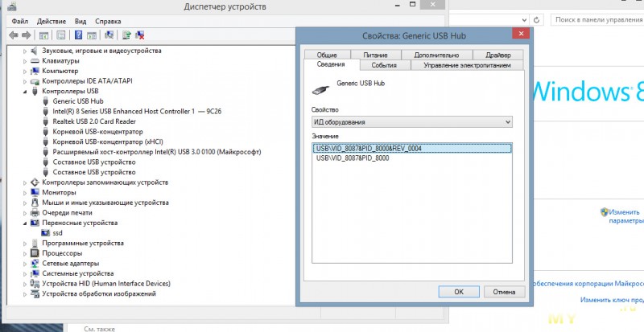Confirm the dialog with OK
This screenshot has width=644, height=332.
459,292
